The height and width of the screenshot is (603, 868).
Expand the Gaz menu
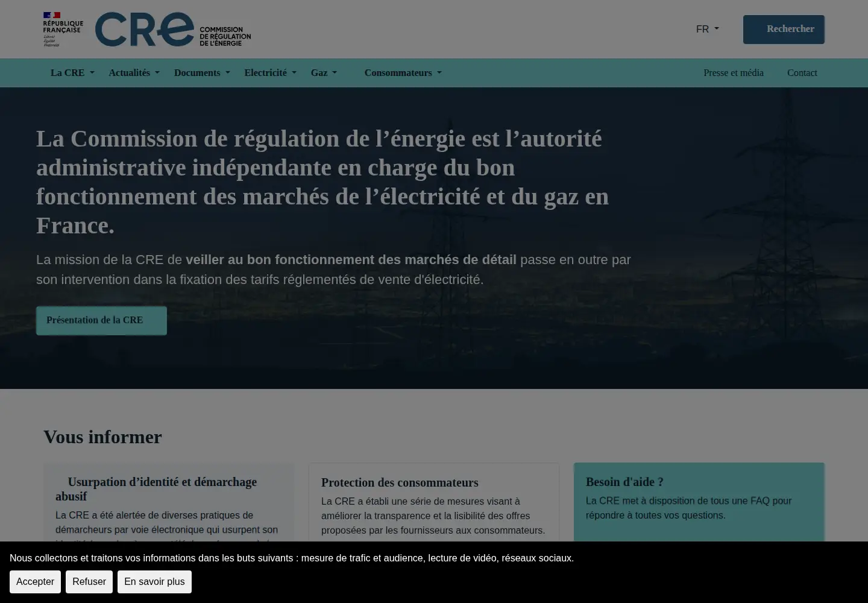click(324, 73)
